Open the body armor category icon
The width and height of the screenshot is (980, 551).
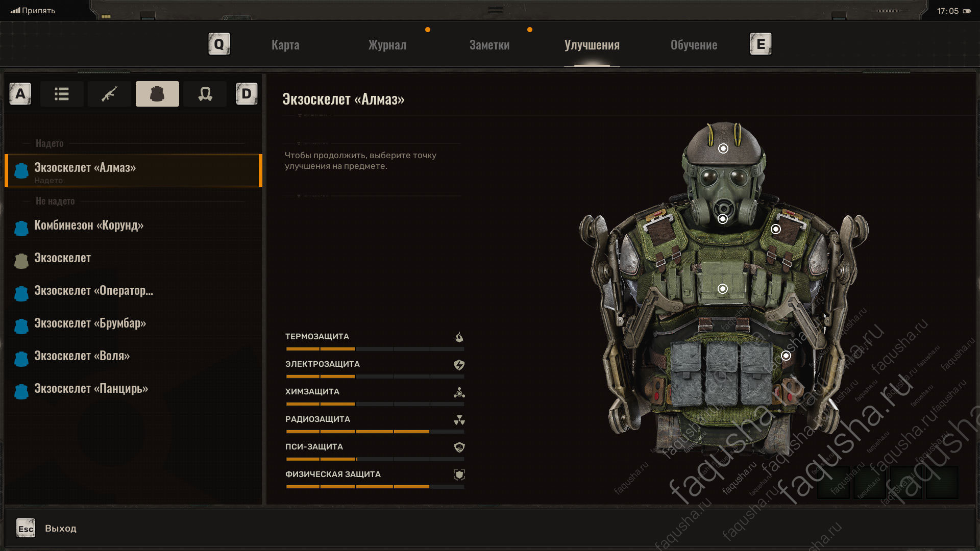tap(157, 94)
